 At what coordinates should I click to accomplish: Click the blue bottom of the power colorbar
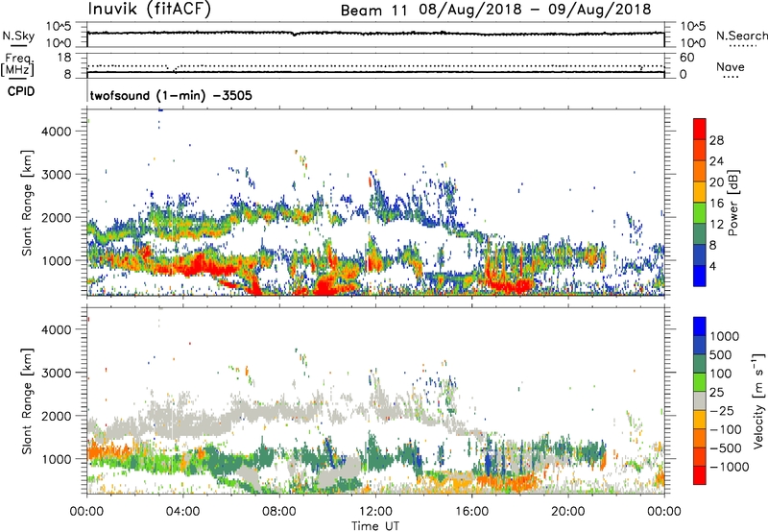[700, 276]
